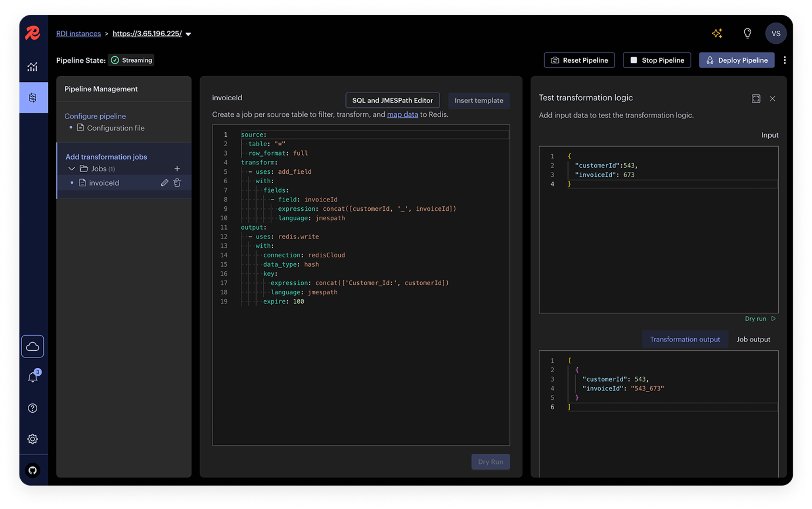The width and height of the screenshot is (812, 509).
Task: Click the lightbulb insights icon
Action: (747, 33)
